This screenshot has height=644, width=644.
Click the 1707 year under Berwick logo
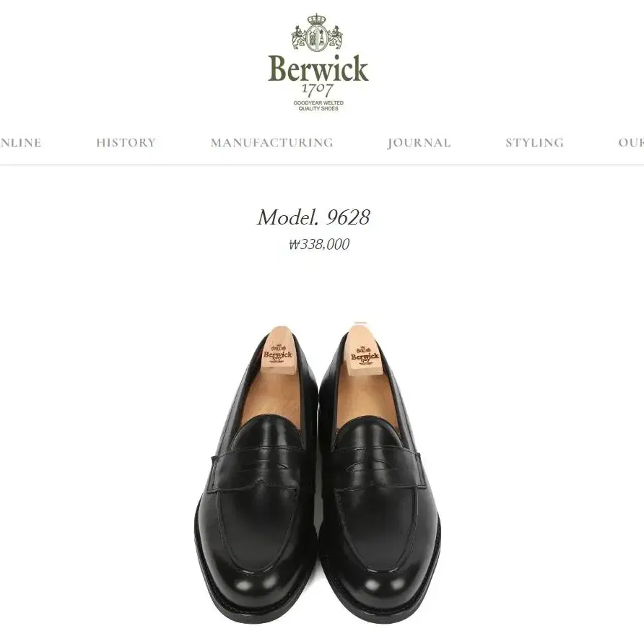point(318,89)
